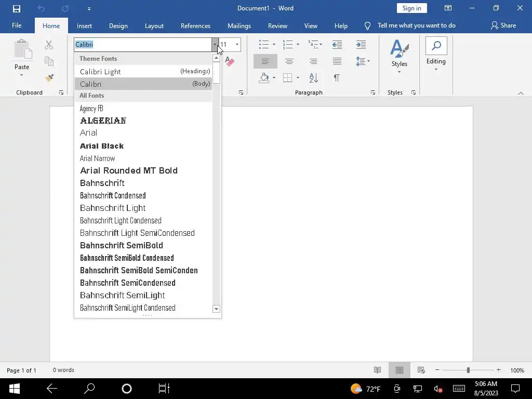Click the Paste clipboard icon
The image size is (532, 399).
(x=23, y=49)
